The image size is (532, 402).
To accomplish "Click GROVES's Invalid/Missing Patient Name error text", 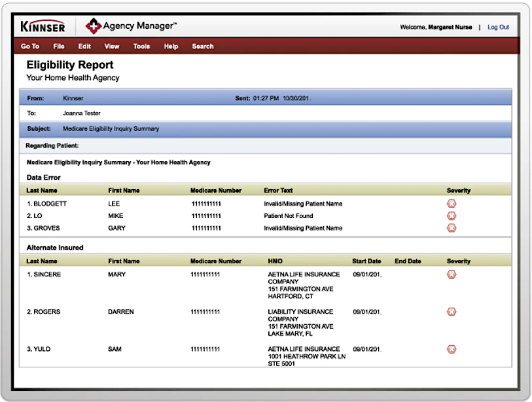I will click(x=303, y=228).
